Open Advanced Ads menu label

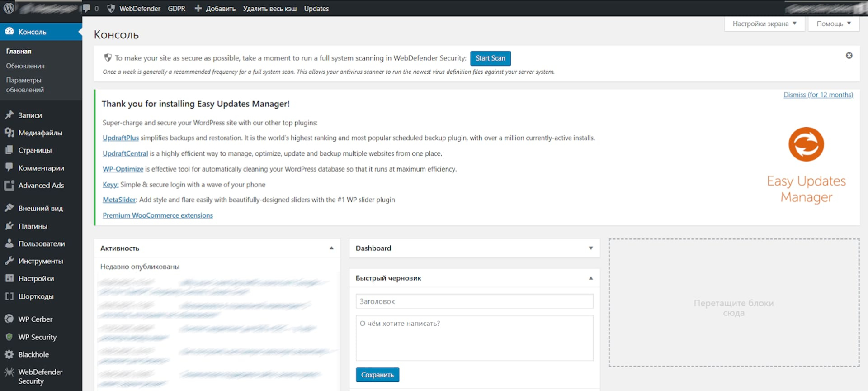tap(41, 185)
